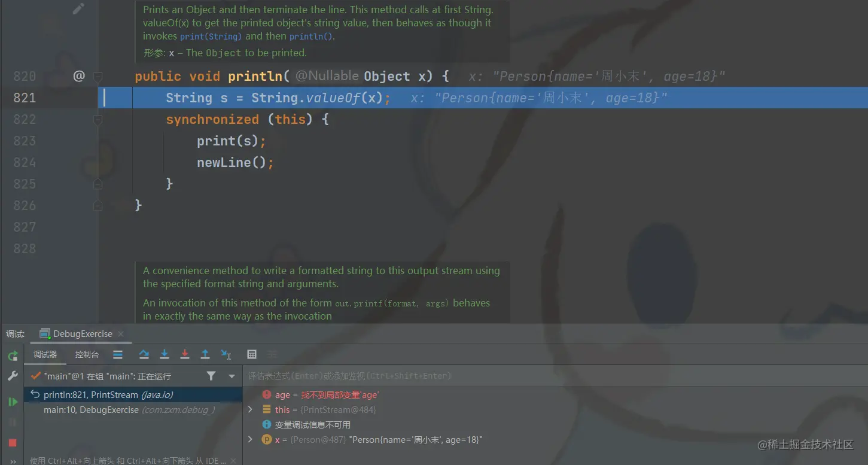Click the orange parameter icon beside x
The width and height of the screenshot is (868, 465).
tap(267, 439)
